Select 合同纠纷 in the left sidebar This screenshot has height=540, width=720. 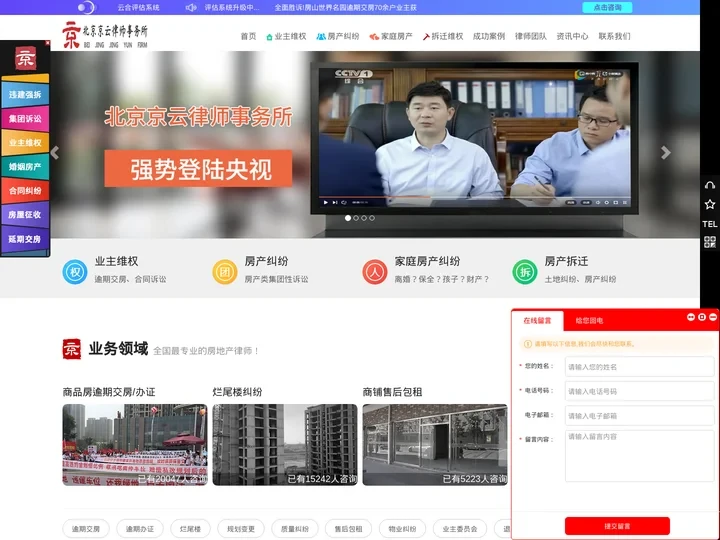tap(25, 191)
